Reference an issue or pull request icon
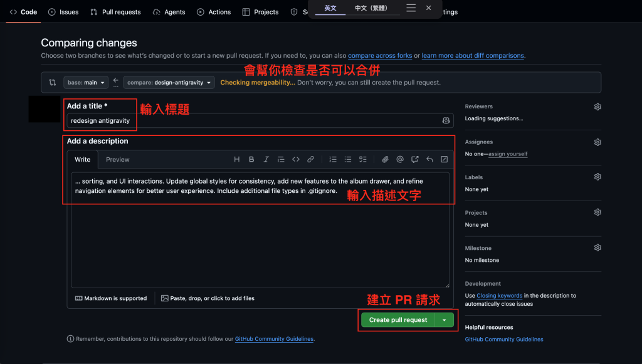This screenshot has height=364, width=642. (415, 160)
